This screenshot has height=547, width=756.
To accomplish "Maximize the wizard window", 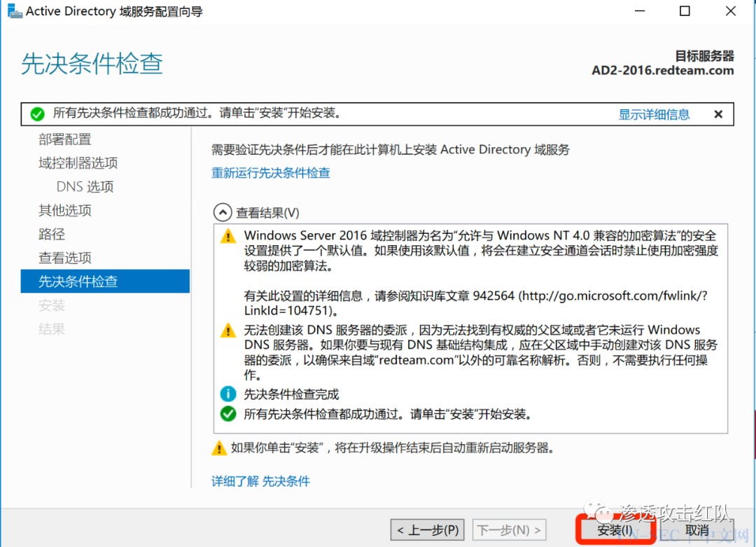I will pyautogui.click(x=685, y=11).
